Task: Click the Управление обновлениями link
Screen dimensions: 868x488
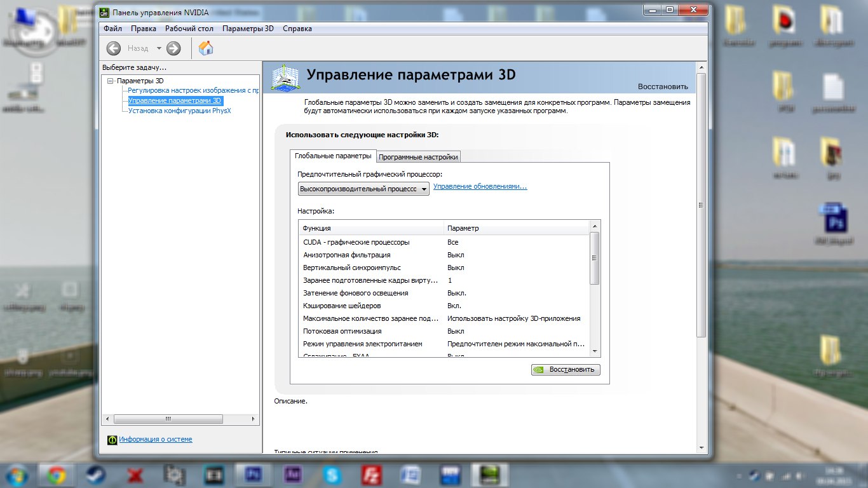Action: [480, 187]
